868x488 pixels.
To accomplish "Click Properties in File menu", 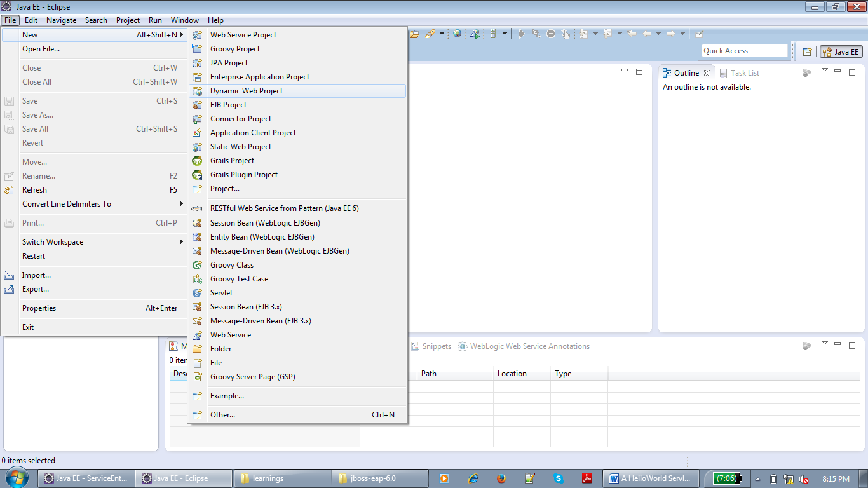I will click(x=94, y=308).
